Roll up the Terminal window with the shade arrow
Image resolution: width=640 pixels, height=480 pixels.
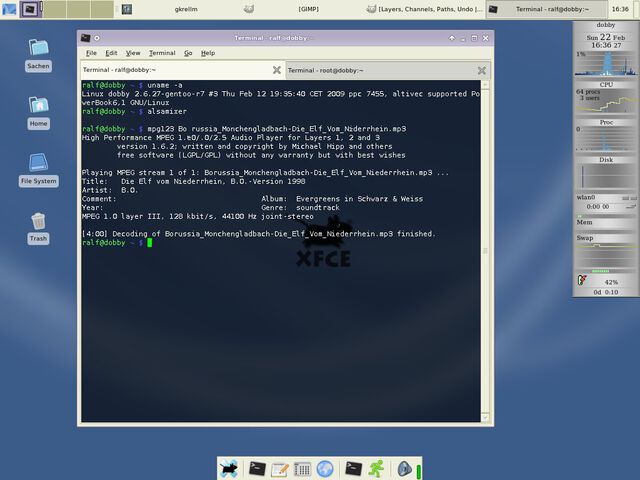[x=452, y=38]
